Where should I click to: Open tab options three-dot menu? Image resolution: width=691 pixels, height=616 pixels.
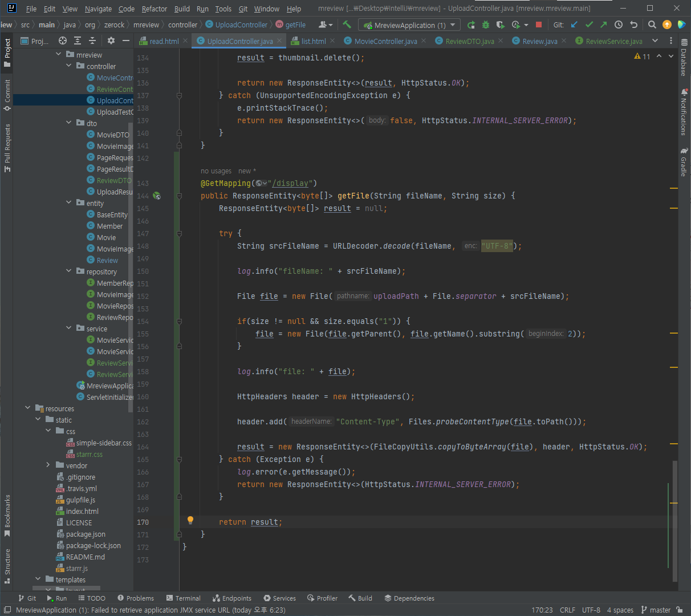pos(671,40)
